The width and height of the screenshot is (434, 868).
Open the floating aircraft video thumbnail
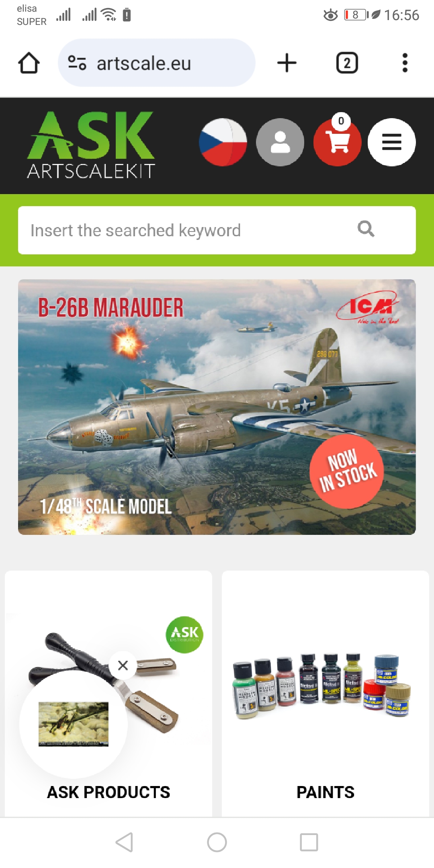(x=74, y=724)
